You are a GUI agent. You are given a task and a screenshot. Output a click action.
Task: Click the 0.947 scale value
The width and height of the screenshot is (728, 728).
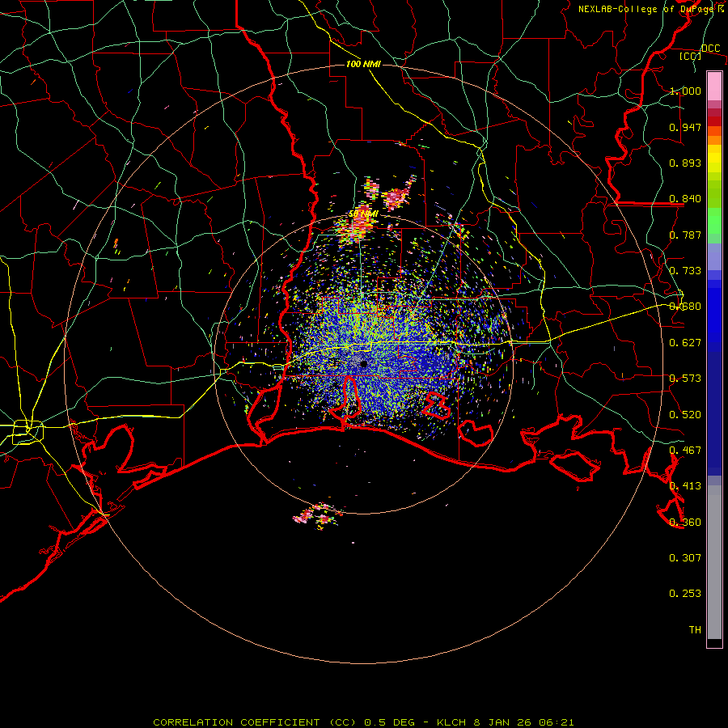coord(685,127)
